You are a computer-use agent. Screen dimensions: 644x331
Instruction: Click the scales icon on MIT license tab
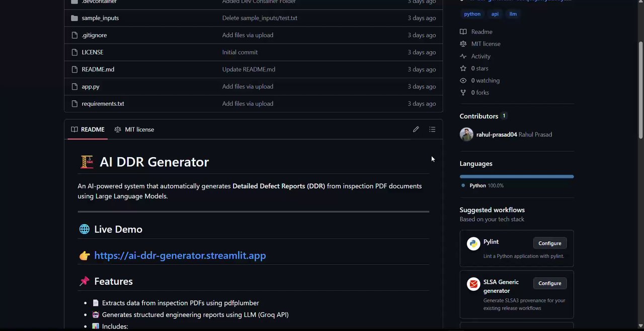point(118,129)
